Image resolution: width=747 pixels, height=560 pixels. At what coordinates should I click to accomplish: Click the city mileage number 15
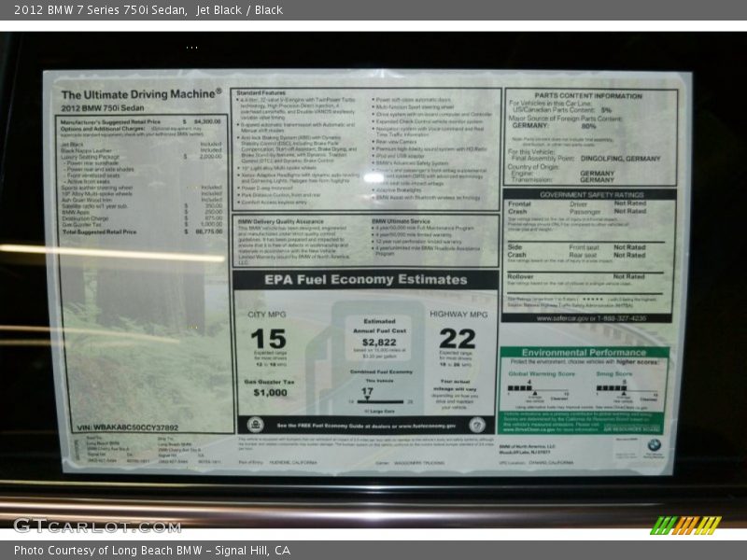[268, 339]
